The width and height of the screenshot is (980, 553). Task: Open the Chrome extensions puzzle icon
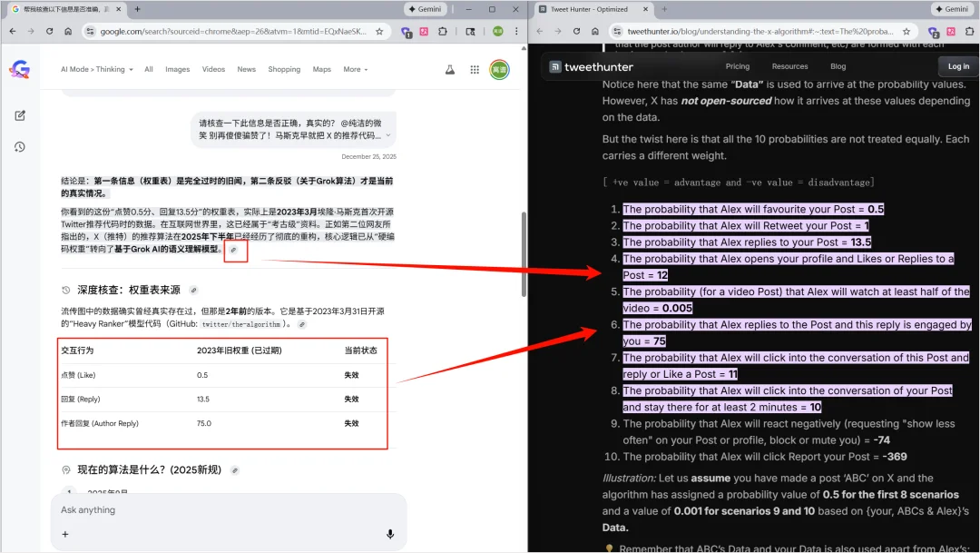[443, 31]
